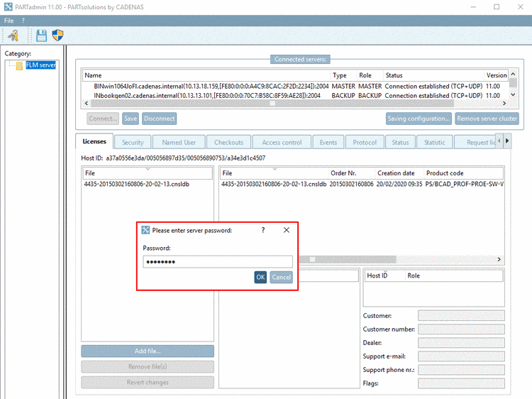This screenshot has width=532, height=399.
Task: Sort servers by Status column header
Action: pos(433,75)
